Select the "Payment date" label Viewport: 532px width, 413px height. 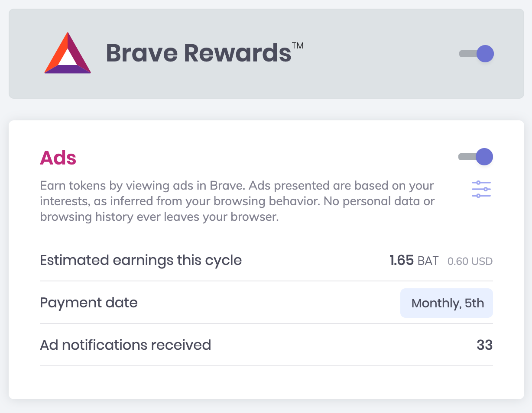point(89,303)
